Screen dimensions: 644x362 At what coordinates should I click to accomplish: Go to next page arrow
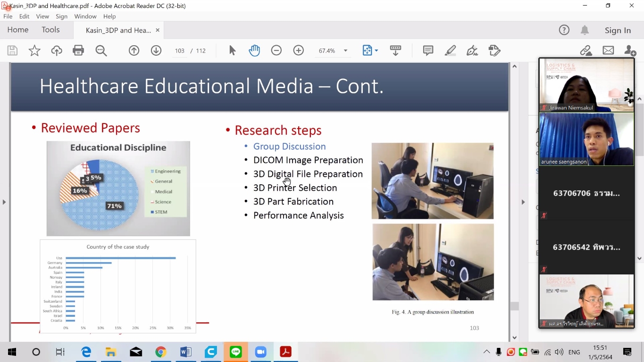coord(156,50)
